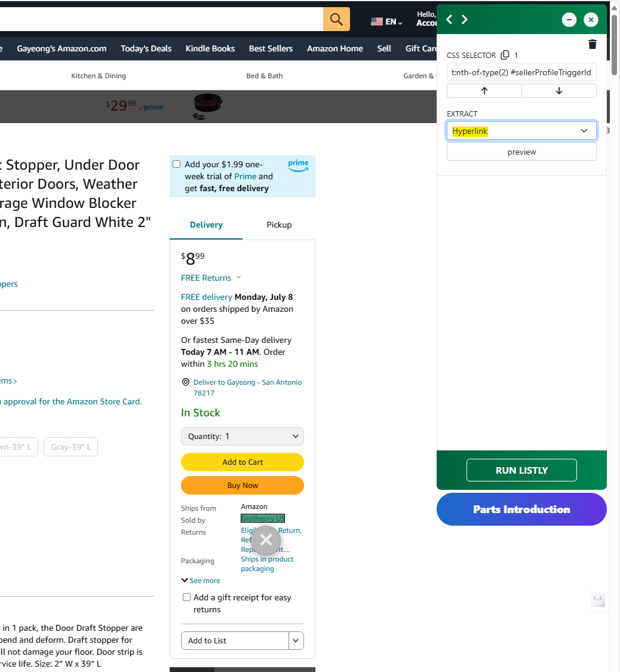Click the Add to List button
620x672 pixels.
tap(235, 641)
